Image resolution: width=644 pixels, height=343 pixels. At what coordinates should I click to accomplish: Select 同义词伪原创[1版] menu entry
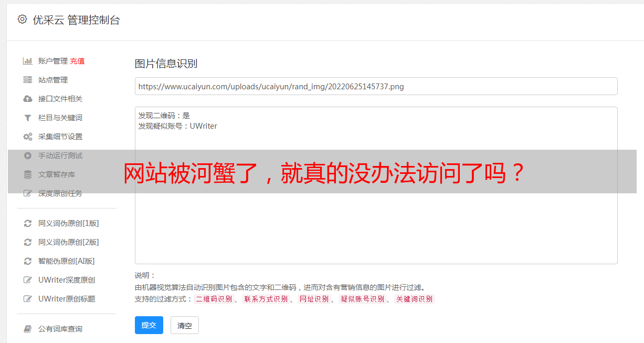coord(69,223)
